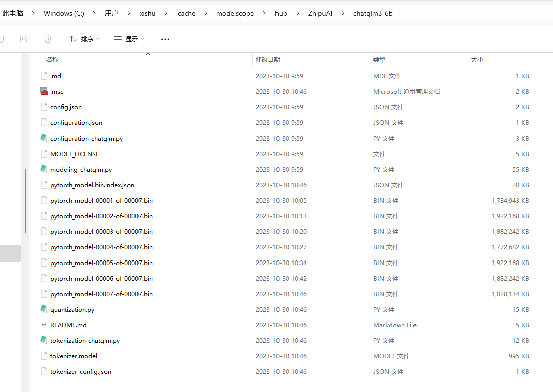
Task: Navigate to Windows (C:) breadcrumb
Action: (64, 13)
